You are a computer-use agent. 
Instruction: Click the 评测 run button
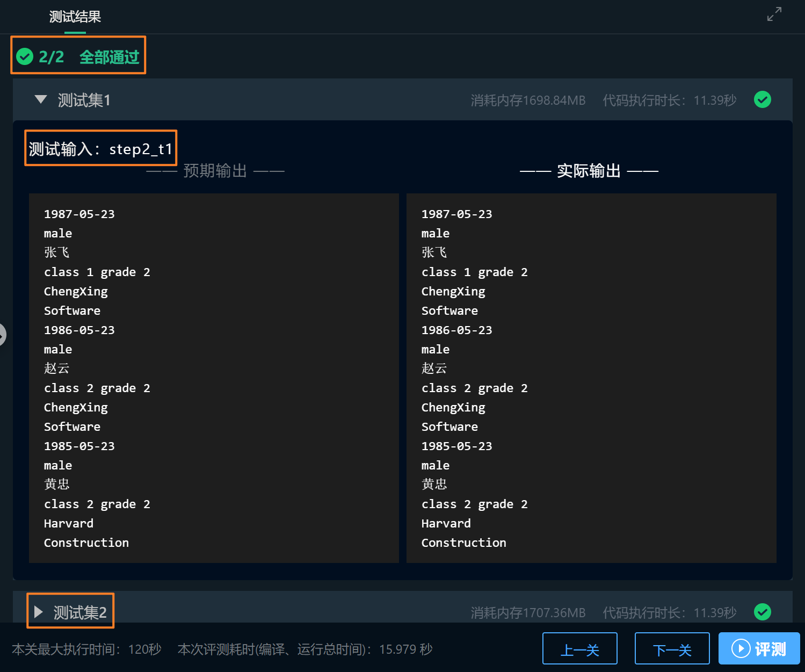click(759, 648)
